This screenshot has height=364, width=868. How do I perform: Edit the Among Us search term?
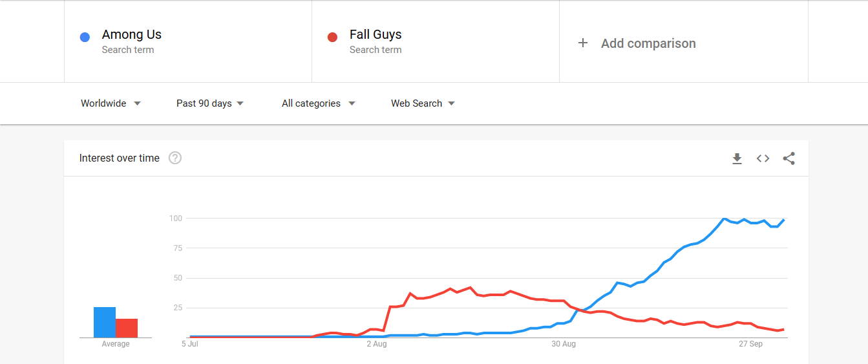188,41
